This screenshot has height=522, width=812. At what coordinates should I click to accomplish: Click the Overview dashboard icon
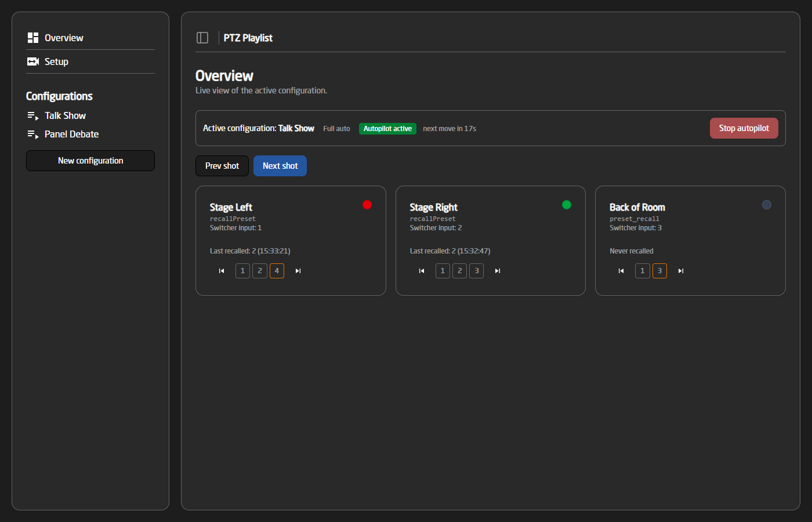pyautogui.click(x=33, y=38)
